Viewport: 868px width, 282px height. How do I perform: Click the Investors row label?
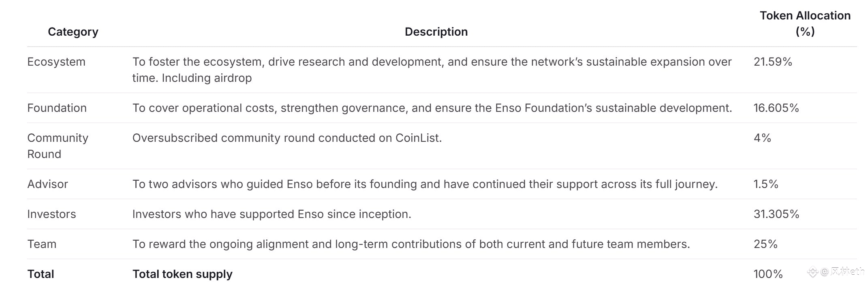tap(51, 214)
